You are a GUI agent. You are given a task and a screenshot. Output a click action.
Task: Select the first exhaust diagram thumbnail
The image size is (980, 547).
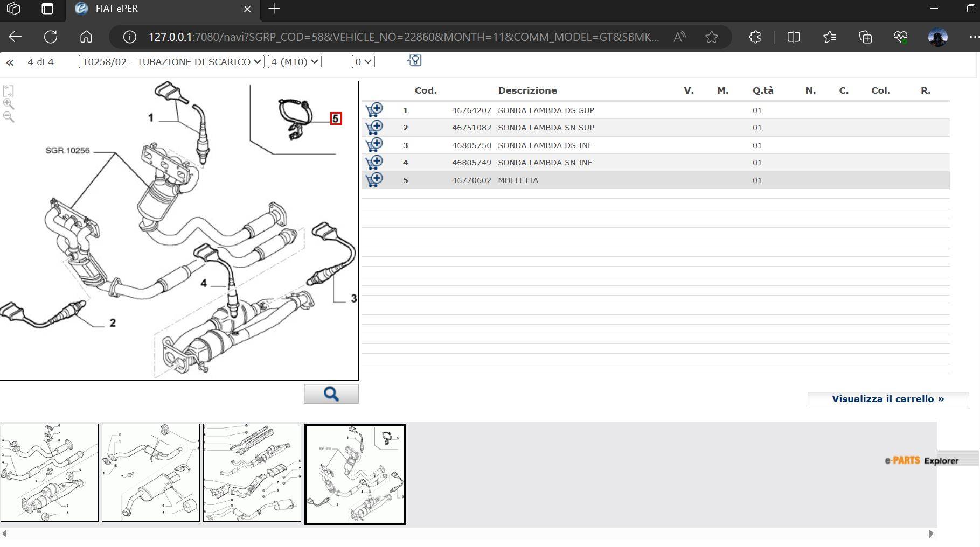(x=50, y=473)
